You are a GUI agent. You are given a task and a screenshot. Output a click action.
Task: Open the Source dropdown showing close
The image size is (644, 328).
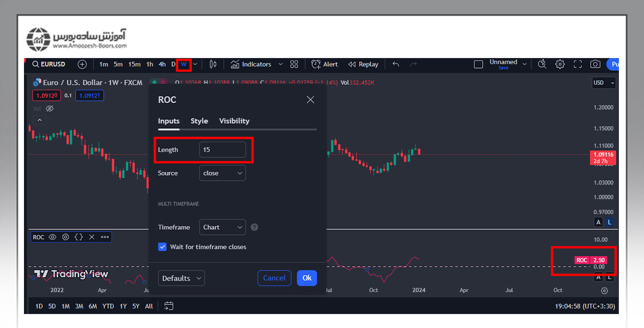point(222,173)
